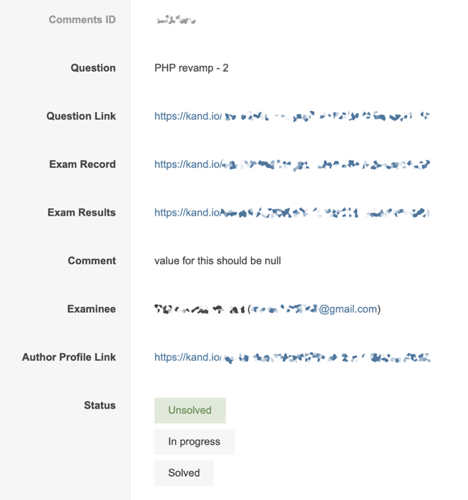This screenshot has height=500, width=468.
Task: Click the blurred examinee name
Action: tap(200, 309)
